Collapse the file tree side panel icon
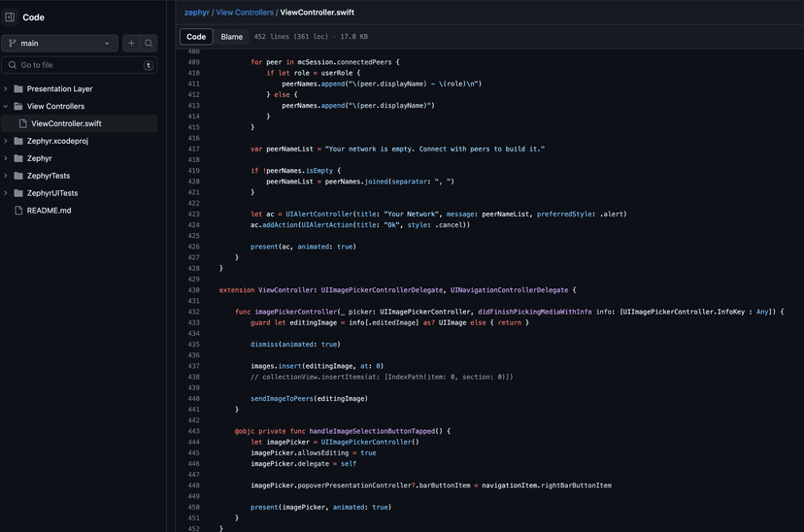This screenshot has width=804, height=532. [x=11, y=17]
